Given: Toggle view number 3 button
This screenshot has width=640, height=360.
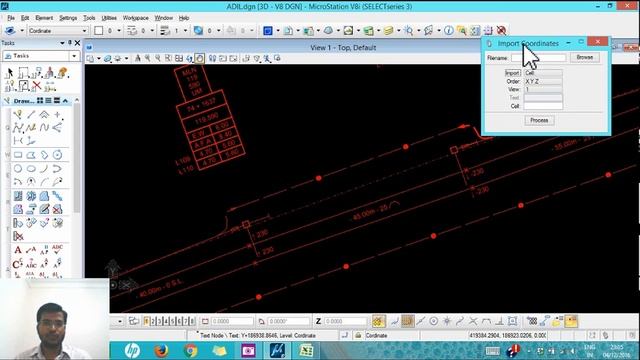Looking at the screenshot, I should (x=160, y=321).
